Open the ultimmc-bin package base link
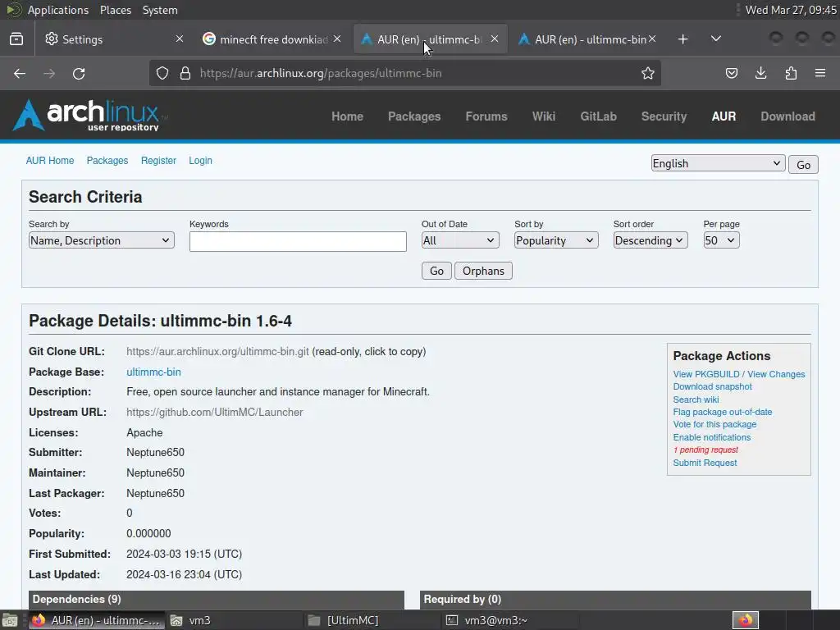The height and width of the screenshot is (630, 840). click(153, 372)
